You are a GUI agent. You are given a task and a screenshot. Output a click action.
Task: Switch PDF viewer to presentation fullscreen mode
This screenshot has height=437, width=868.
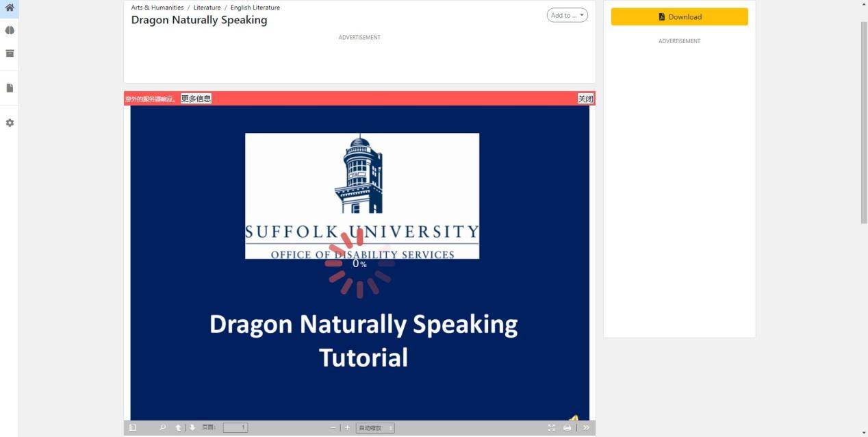pos(552,427)
